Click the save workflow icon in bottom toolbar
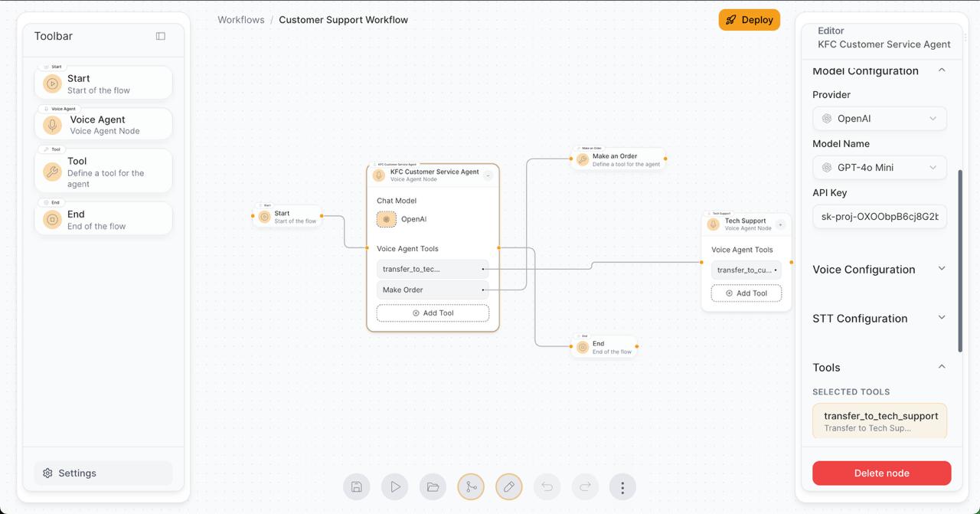The height and width of the screenshot is (514, 980). pyautogui.click(x=357, y=486)
